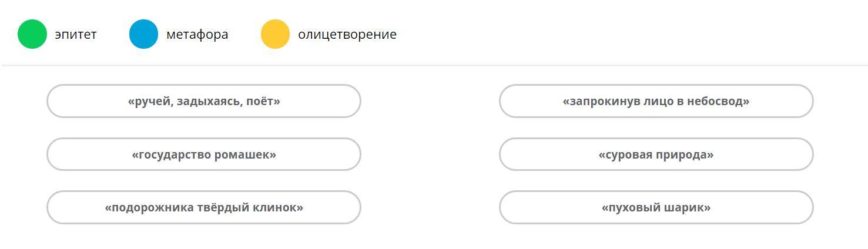Click the «суровая природа» phrase button

click(656, 154)
